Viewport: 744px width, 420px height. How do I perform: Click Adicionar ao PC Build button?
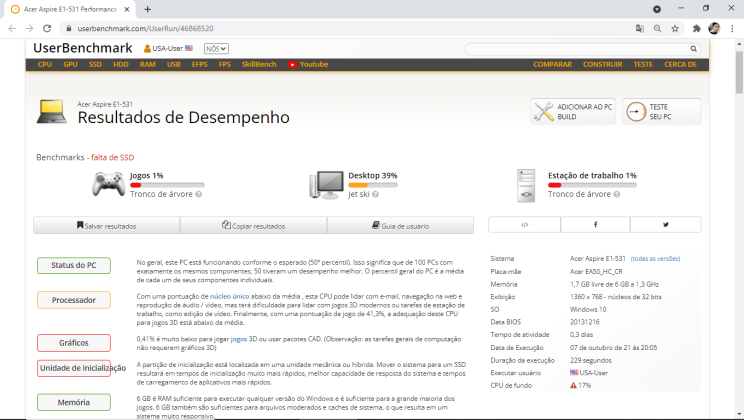[x=573, y=112]
